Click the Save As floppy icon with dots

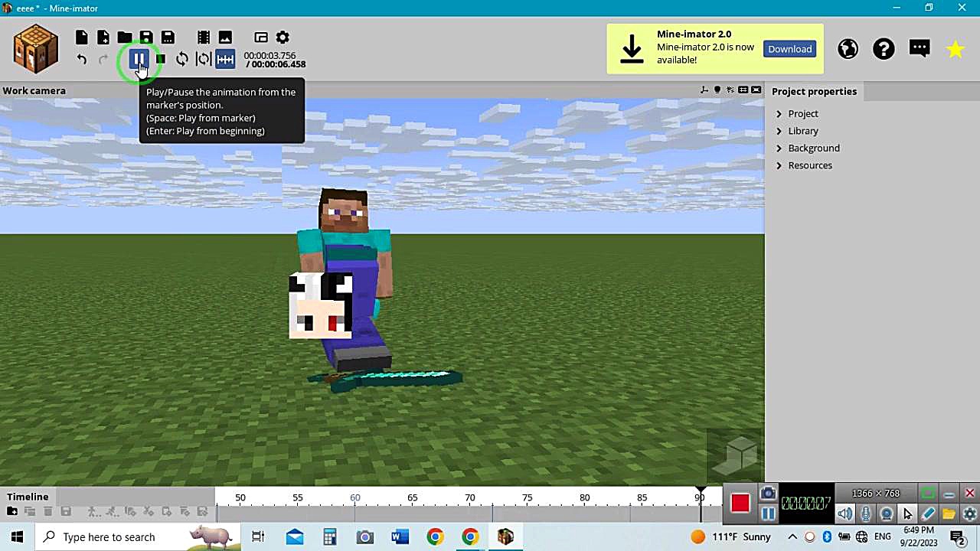[x=168, y=37]
